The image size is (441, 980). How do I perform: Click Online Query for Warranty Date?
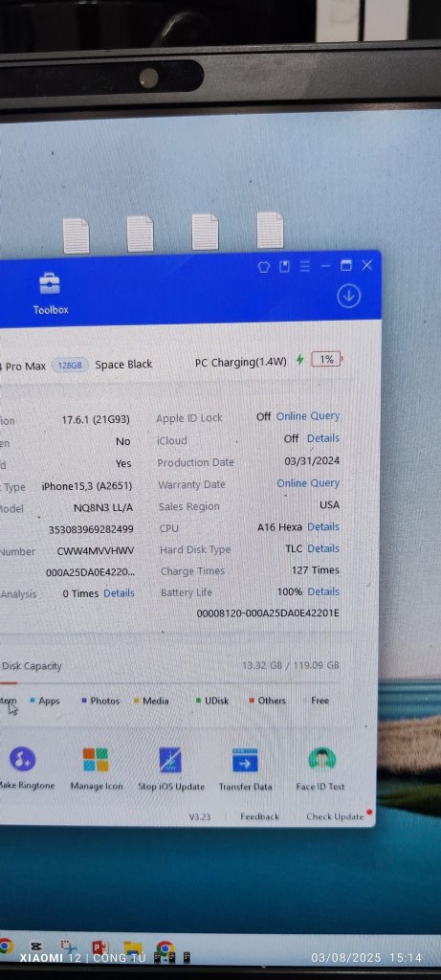[x=308, y=483]
